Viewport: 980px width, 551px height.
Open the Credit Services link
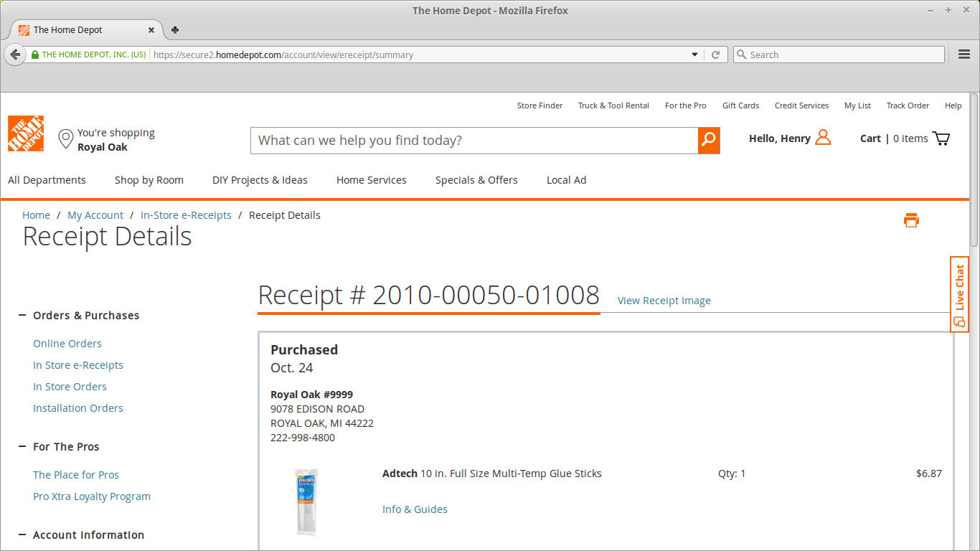pos(801,105)
